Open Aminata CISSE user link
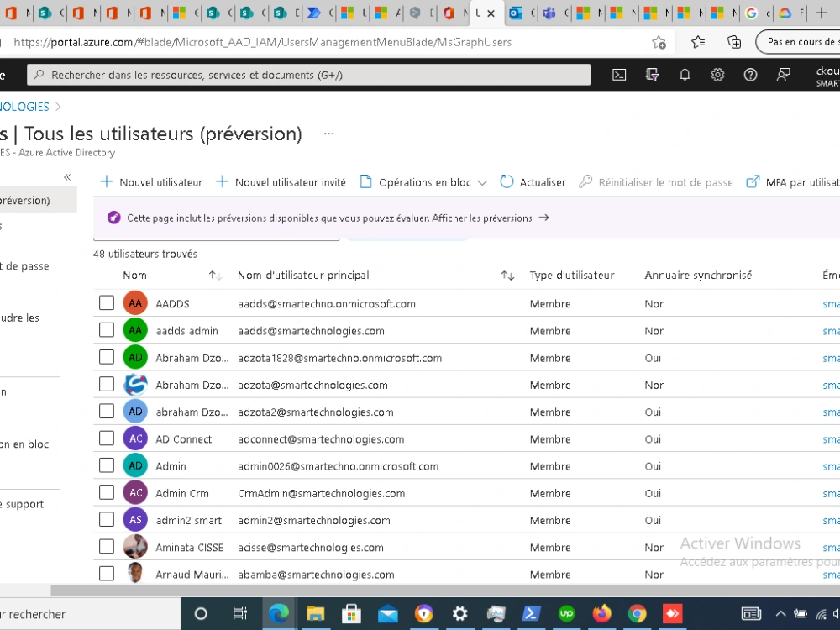The height and width of the screenshot is (630, 840). 190,548
